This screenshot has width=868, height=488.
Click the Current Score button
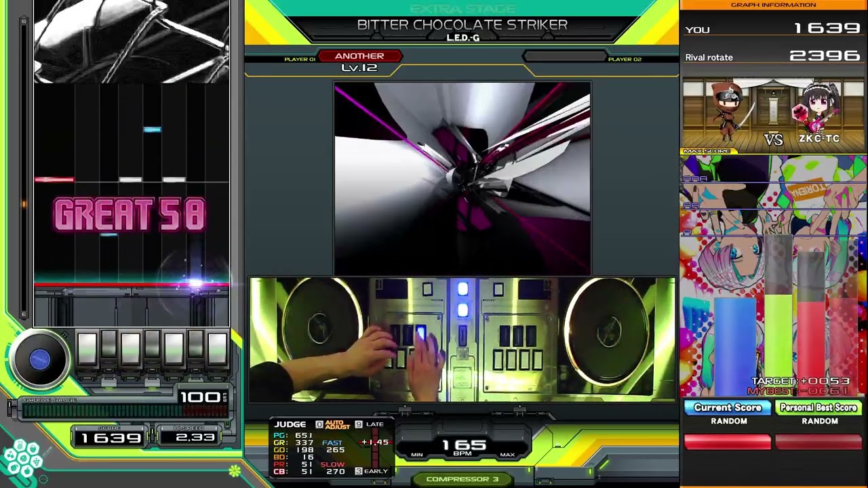coord(728,407)
